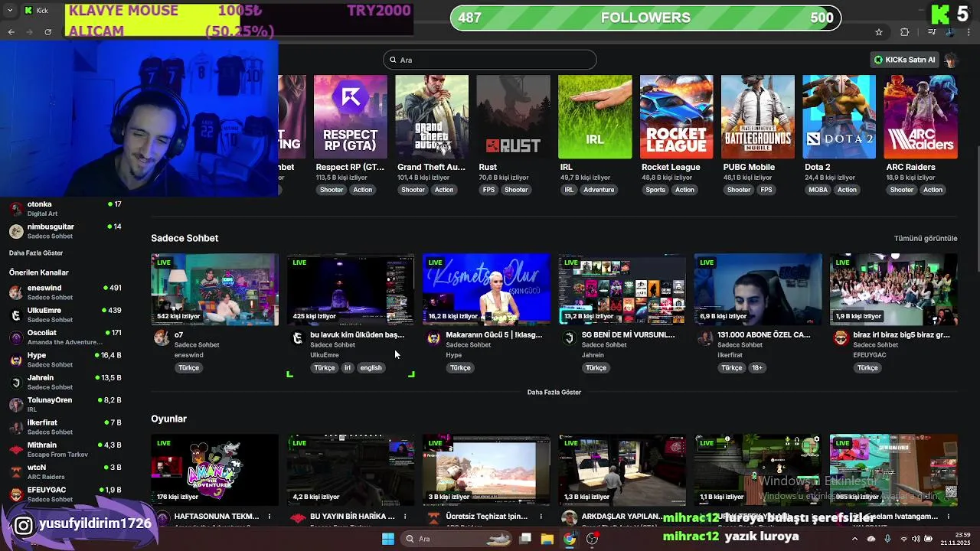Viewport: 980px width, 551px height.
Task: Open OBS Studio taskbar icon
Action: (592, 539)
